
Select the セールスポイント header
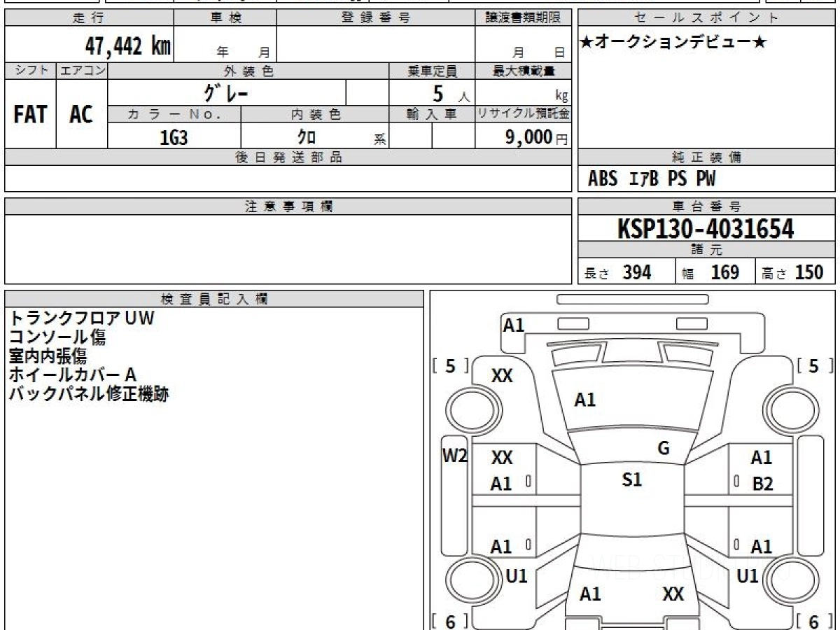click(706, 18)
